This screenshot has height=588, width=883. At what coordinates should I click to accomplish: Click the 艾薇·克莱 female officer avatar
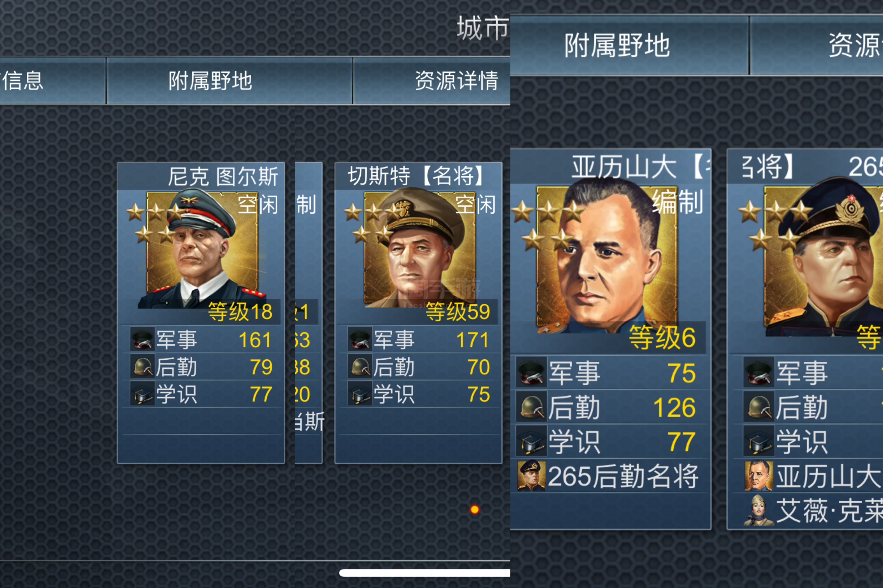758,510
